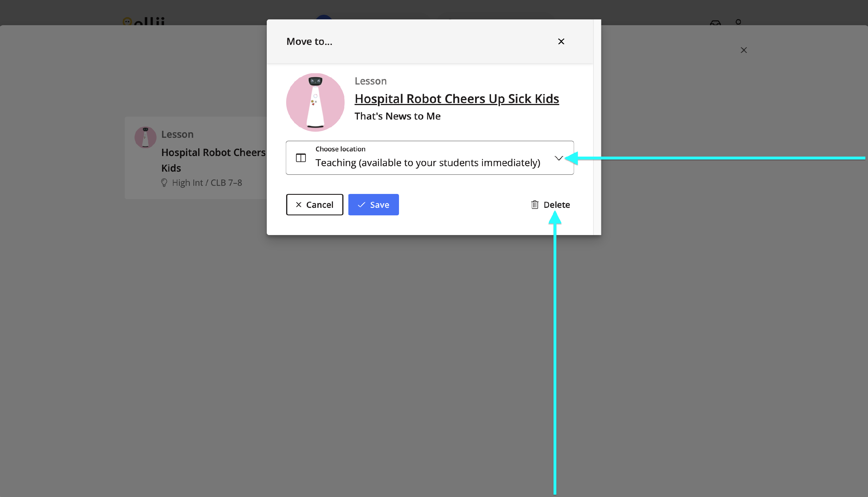The image size is (868, 497).
Task: Click the lightbulb icon beside High Int
Action: (164, 183)
